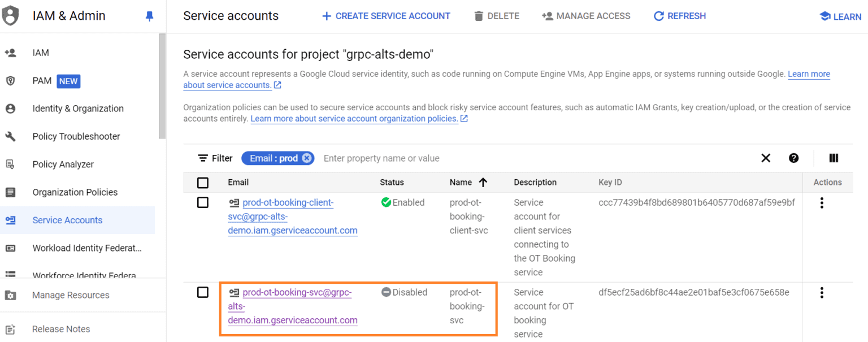This screenshot has width=868, height=342.
Task: Click the column display options icon
Action: (833, 158)
